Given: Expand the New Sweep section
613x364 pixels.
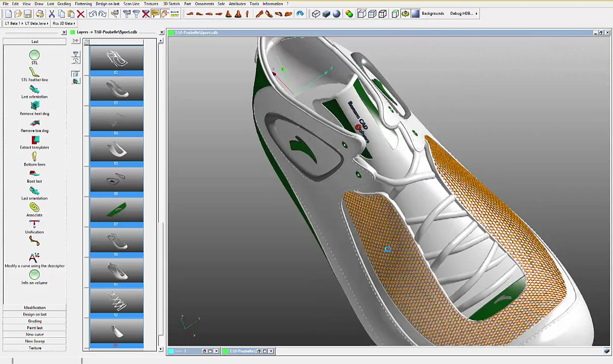Looking at the screenshot, I should click(34, 341).
